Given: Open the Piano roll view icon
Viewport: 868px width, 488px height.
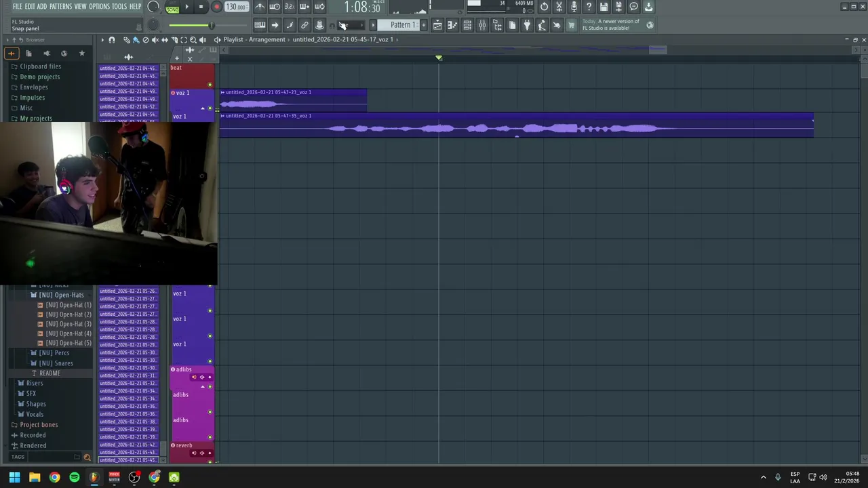Looking at the screenshot, I should point(452,25).
